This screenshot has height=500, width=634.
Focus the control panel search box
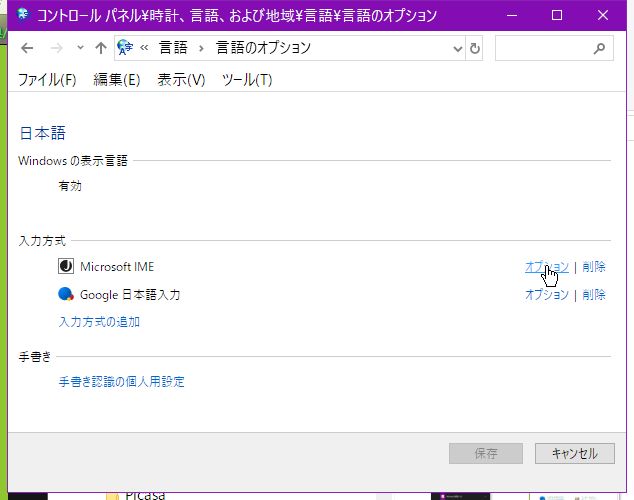554,48
